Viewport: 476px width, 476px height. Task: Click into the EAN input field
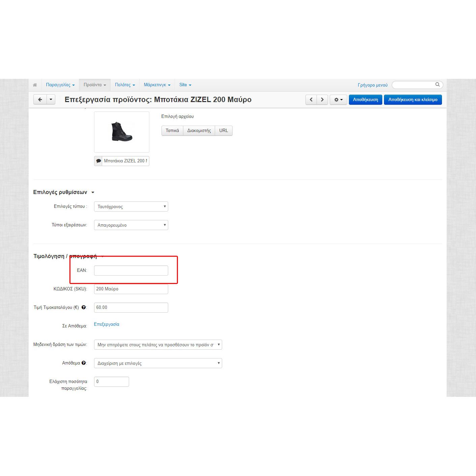pyautogui.click(x=131, y=271)
